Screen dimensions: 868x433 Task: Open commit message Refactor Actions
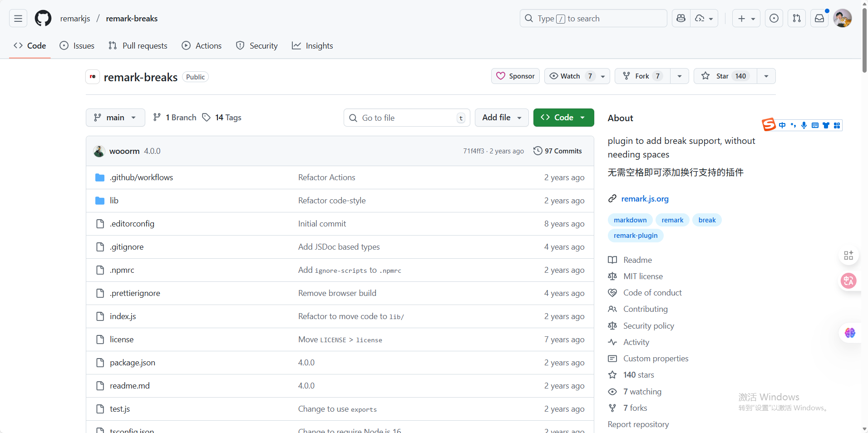[327, 177]
